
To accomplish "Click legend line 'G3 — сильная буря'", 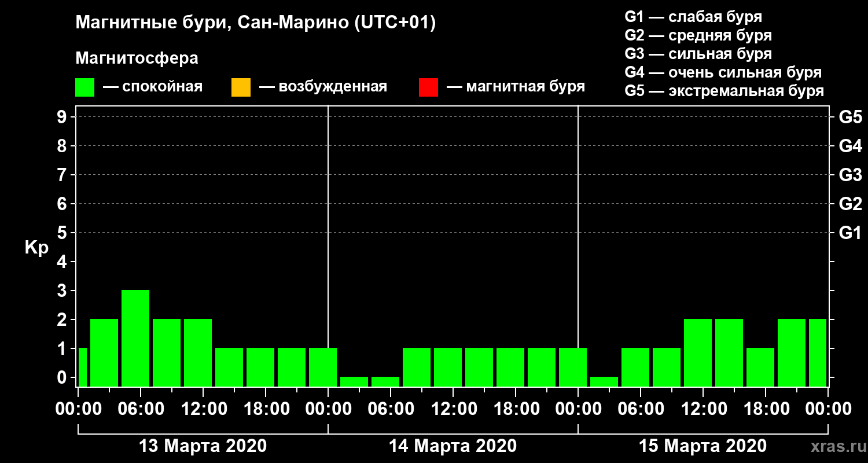I will click(x=698, y=54).
